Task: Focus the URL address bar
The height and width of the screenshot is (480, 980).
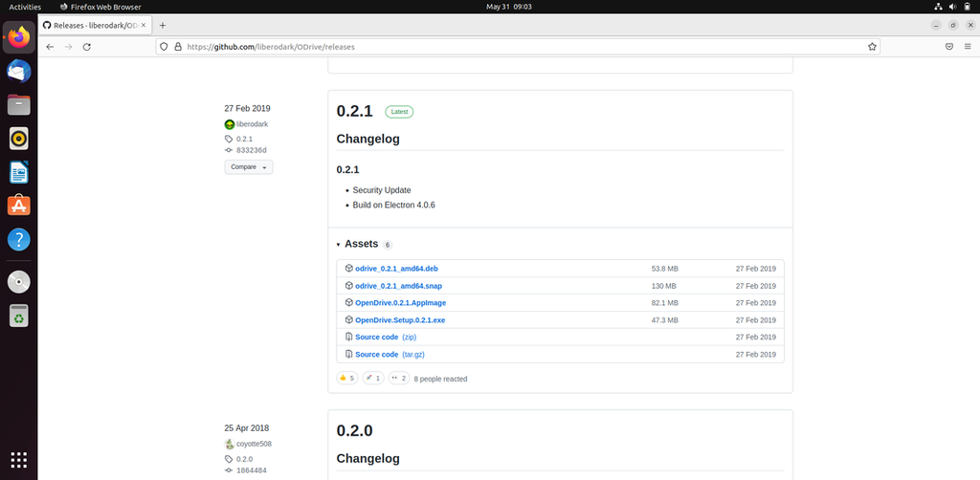Action: click(x=518, y=47)
